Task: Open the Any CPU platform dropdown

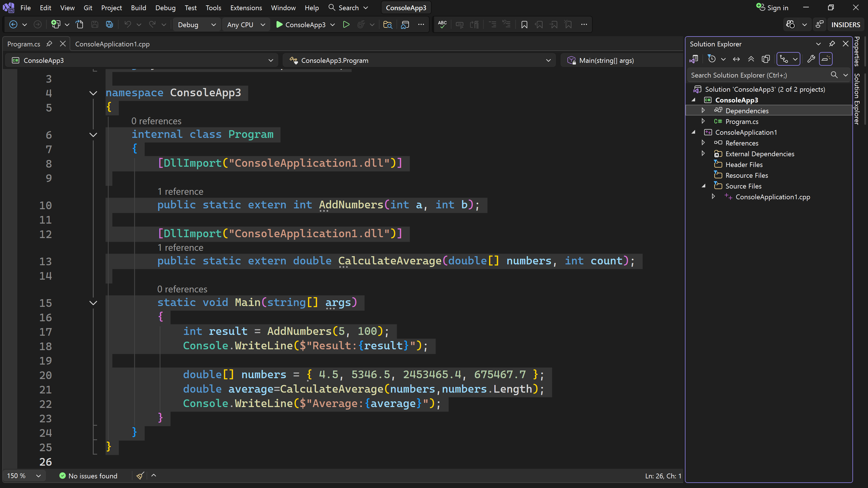Action: tap(246, 25)
